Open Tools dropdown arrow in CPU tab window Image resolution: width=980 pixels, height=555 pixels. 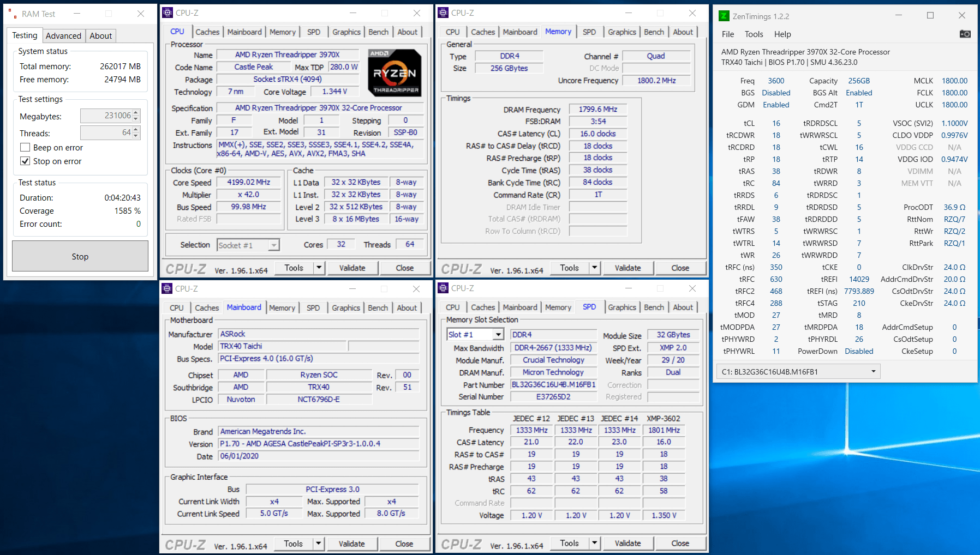319,268
